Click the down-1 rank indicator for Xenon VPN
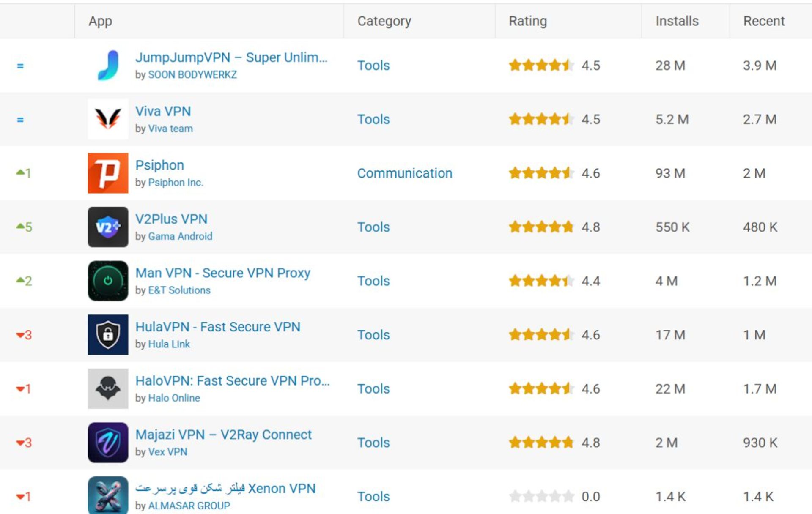The image size is (812, 514). pyautogui.click(x=24, y=496)
